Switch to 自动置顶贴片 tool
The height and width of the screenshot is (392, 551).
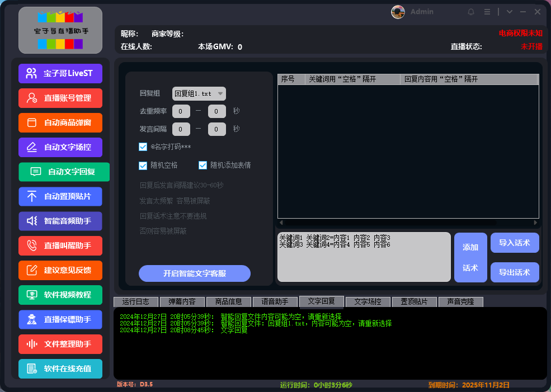[x=60, y=196]
